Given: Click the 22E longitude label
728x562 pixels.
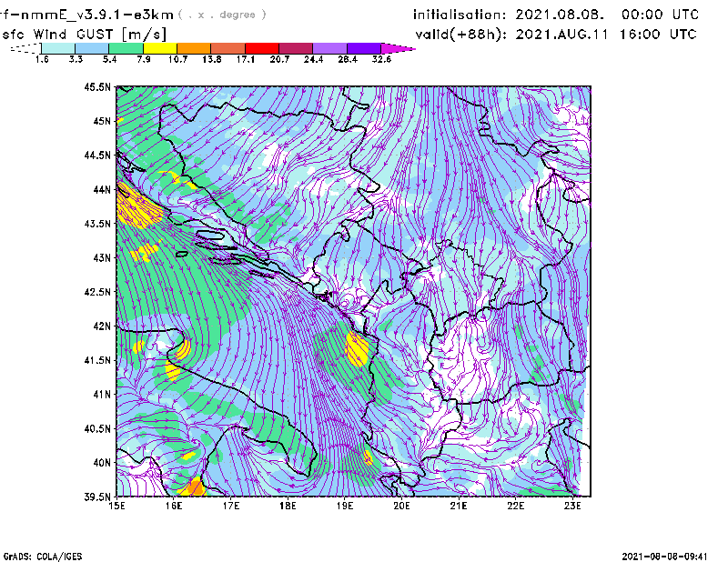Looking at the screenshot, I should coord(515,506).
